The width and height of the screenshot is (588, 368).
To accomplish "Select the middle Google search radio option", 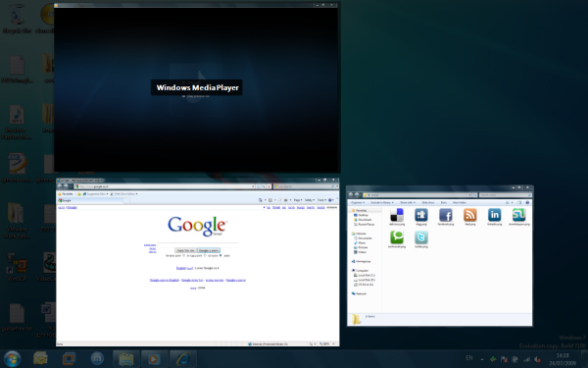I will (205, 255).
